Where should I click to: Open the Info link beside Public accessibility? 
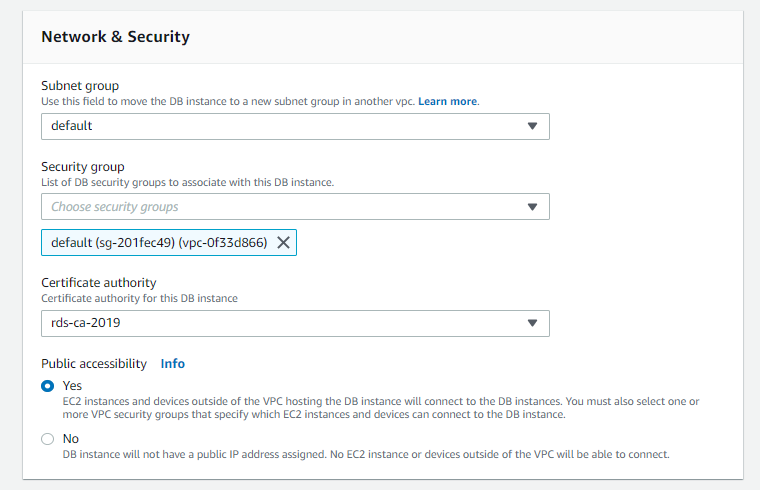[x=173, y=364]
